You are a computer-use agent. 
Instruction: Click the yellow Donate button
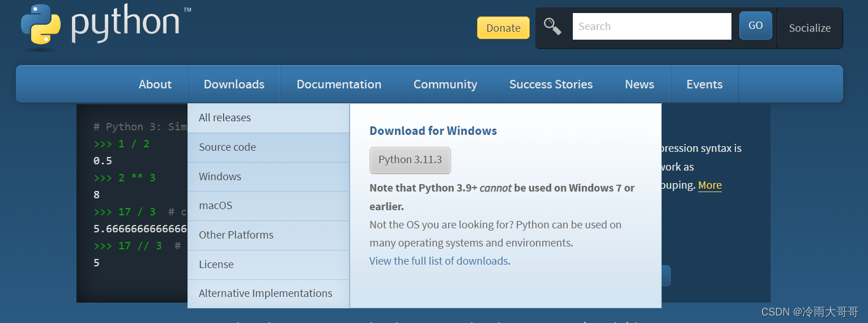coord(503,28)
